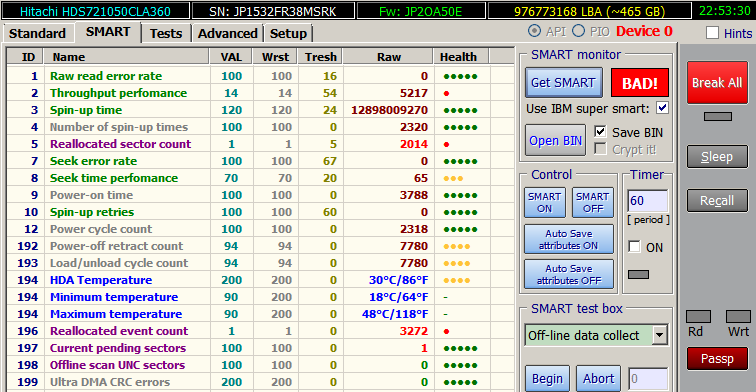Select the PIO radio button

pyautogui.click(x=579, y=31)
